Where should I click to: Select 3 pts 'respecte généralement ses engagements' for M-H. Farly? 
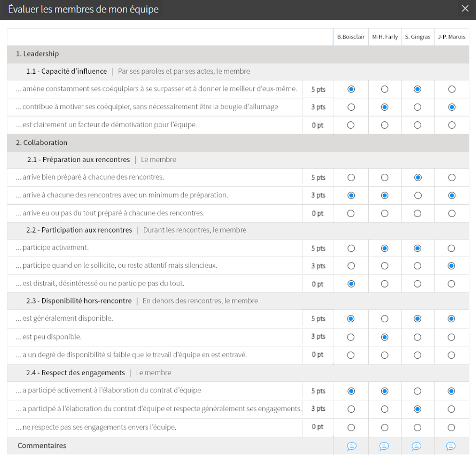(385, 409)
